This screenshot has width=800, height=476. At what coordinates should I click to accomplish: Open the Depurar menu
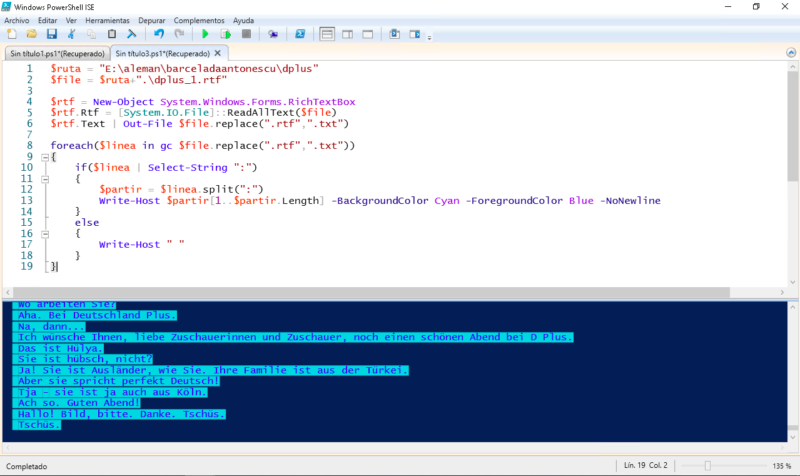[152, 20]
